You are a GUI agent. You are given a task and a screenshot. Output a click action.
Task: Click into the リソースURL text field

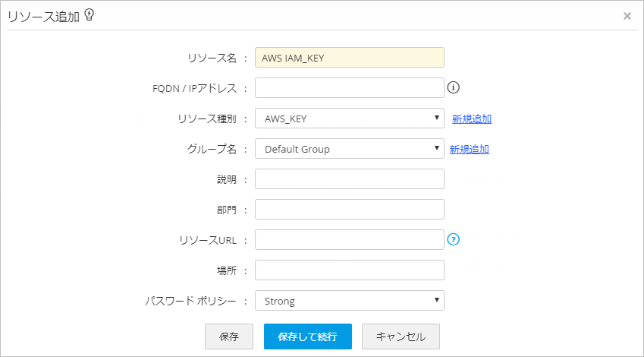[x=349, y=240]
